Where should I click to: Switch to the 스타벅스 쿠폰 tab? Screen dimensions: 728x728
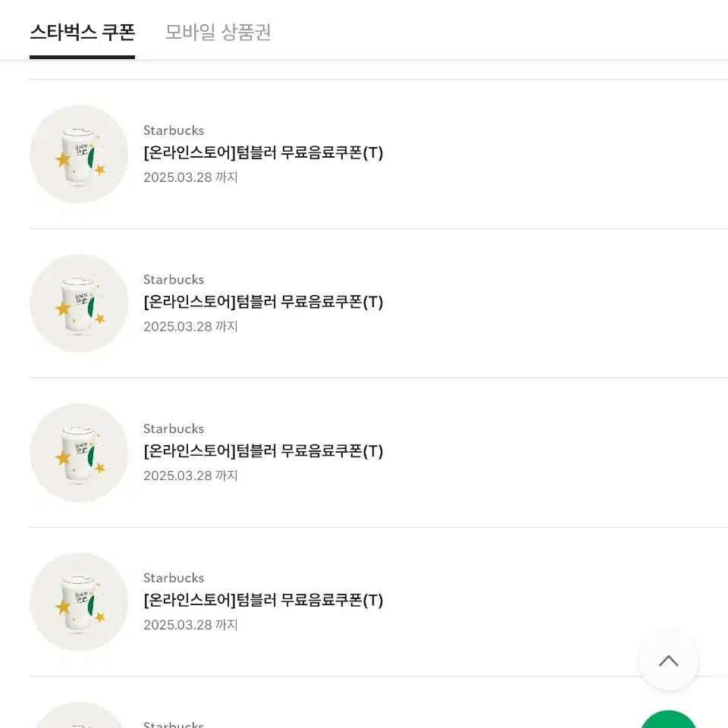pyautogui.click(x=82, y=33)
